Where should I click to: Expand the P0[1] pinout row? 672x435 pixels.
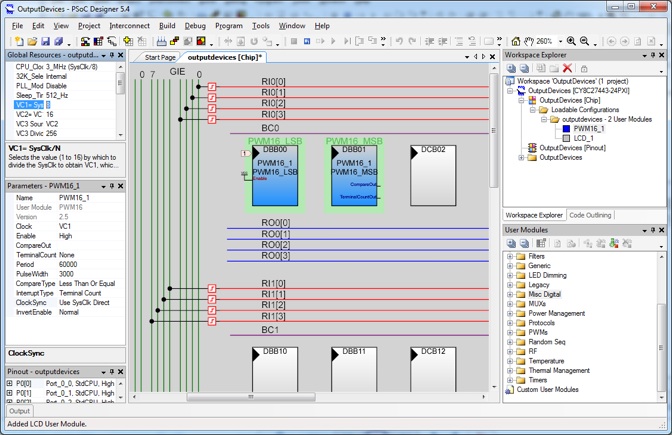[x=9, y=393]
